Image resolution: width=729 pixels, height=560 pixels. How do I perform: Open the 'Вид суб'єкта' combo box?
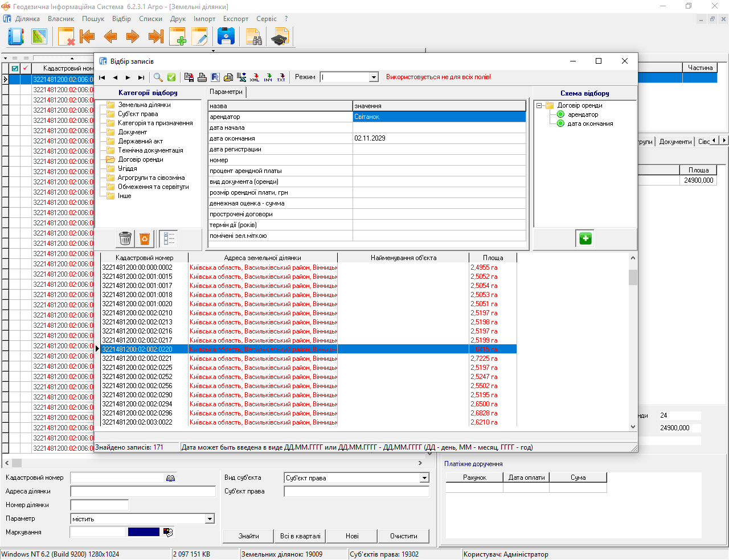pos(424,478)
